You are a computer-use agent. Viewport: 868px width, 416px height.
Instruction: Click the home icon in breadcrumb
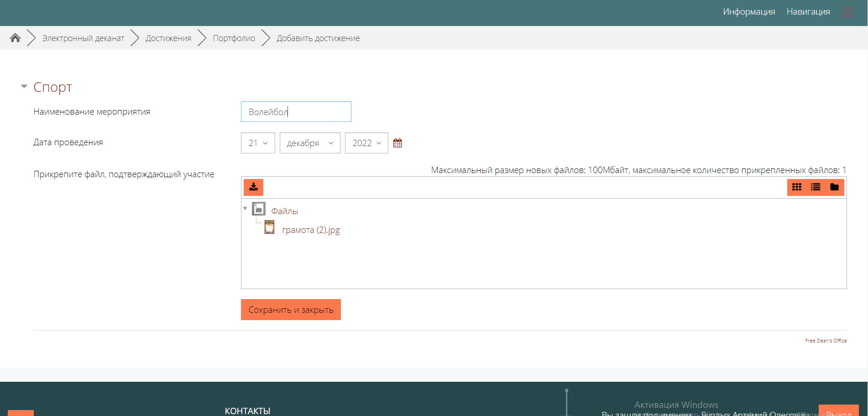point(15,38)
